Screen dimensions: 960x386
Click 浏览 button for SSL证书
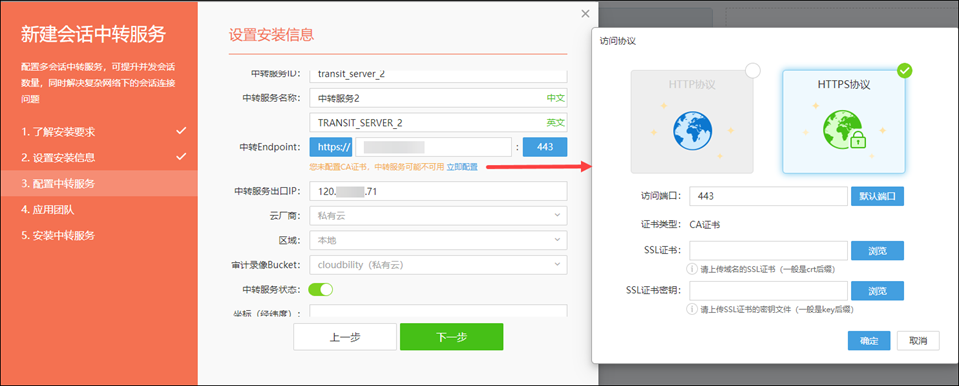tap(877, 251)
